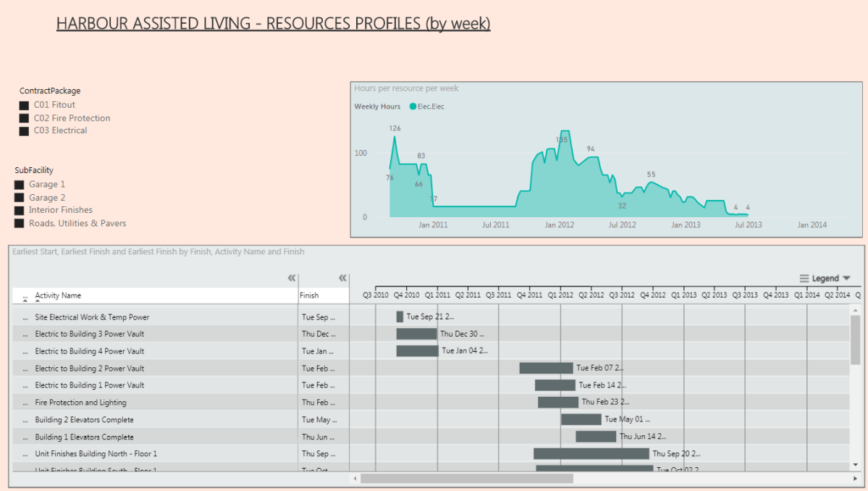The width and height of the screenshot is (868, 491).
Task: Select the Q1 2012 quarter header
Action: (x=562, y=295)
